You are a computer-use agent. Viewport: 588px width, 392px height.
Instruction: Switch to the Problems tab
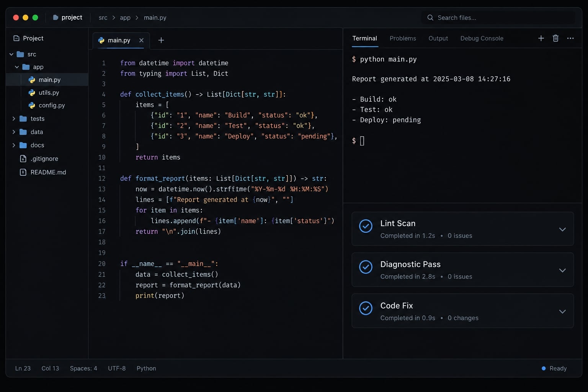click(x=403, y=38)
